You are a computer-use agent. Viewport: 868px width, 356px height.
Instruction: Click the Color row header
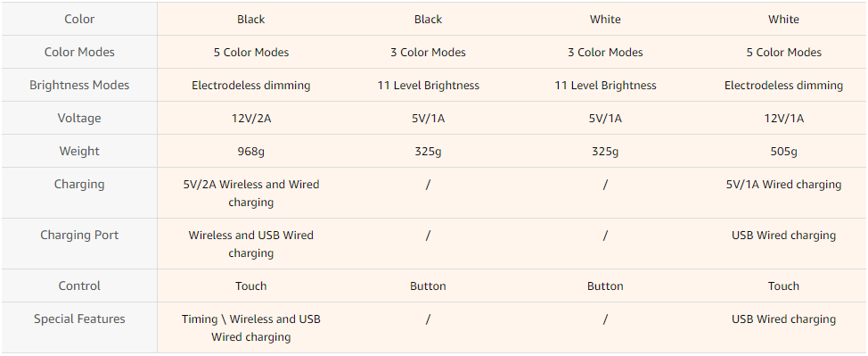click(79, 19)
